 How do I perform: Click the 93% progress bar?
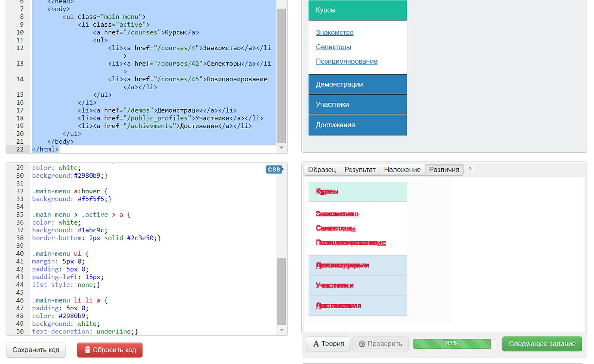point(455,344)
